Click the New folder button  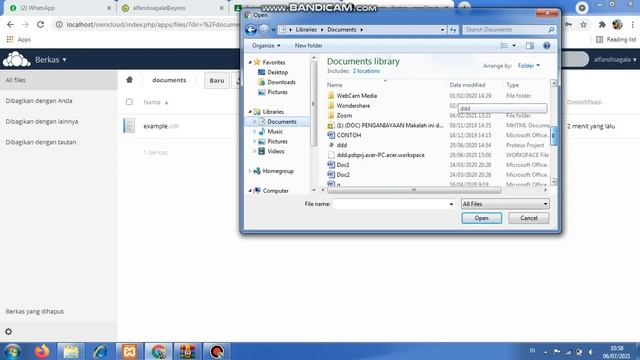[x=309, y=46]
